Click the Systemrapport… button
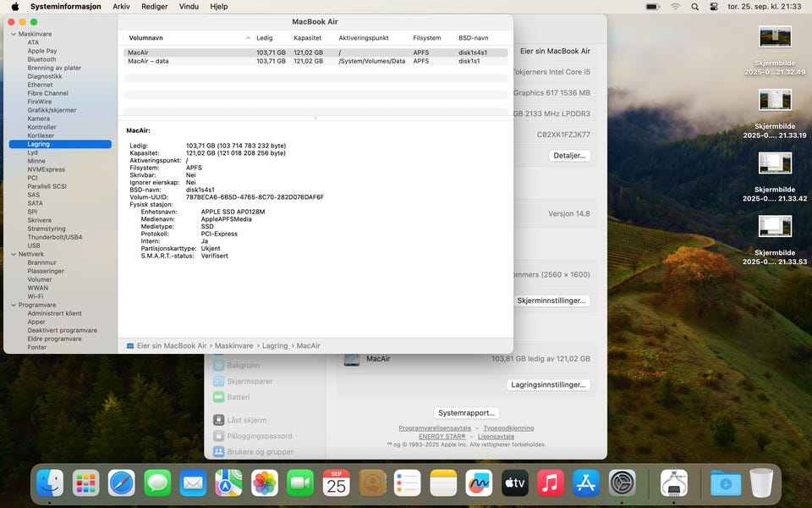Screen dimensions: 812x508 pos(467,413)
